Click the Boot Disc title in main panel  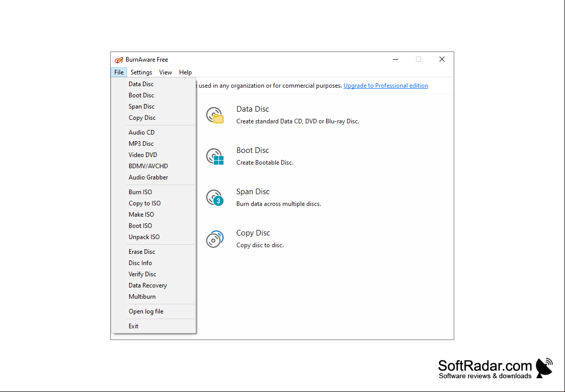coord(253,150)
